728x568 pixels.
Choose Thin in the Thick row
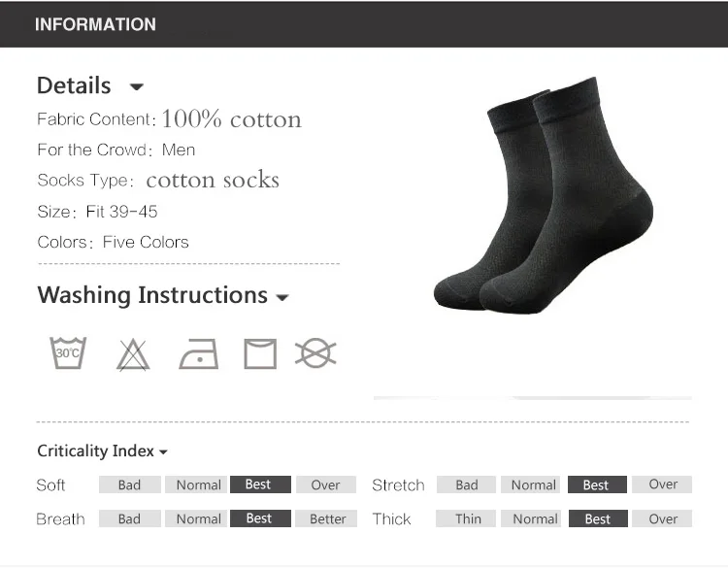[466, 518]
